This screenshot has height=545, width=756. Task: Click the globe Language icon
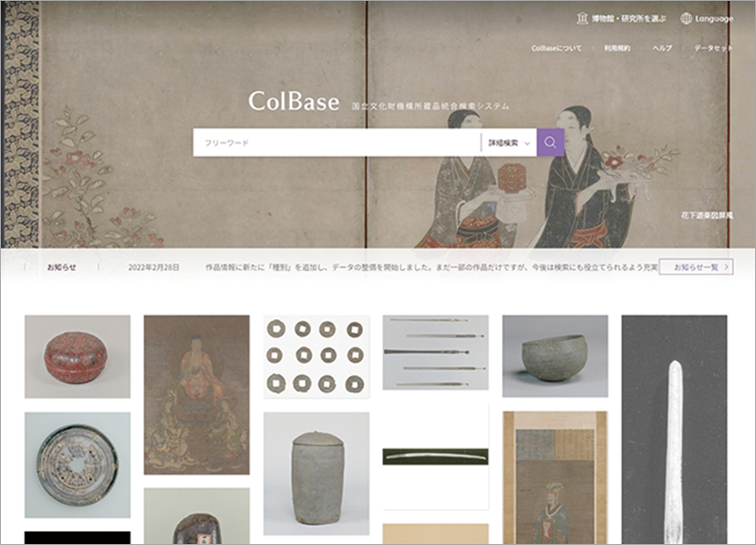coord(686,18)
